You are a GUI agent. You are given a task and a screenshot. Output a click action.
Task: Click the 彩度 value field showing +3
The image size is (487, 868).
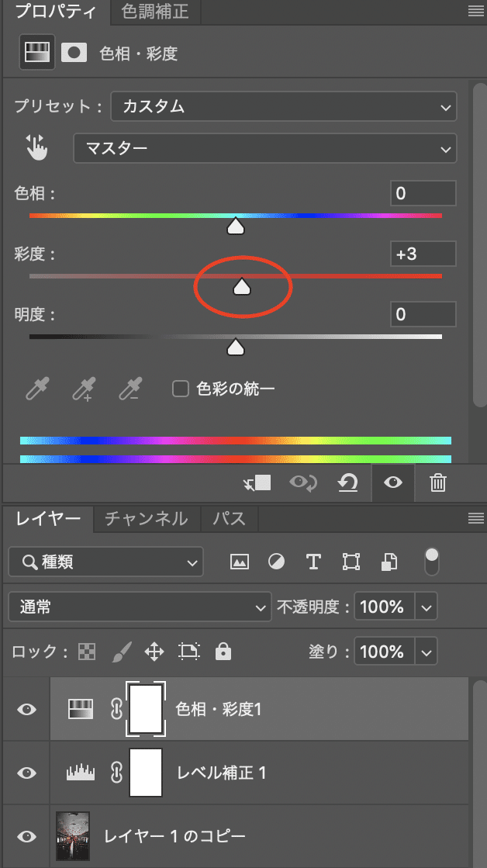423,254
